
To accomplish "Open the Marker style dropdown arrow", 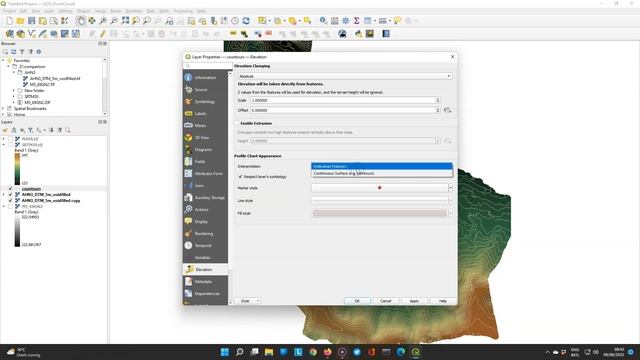I will click(450, 188).
